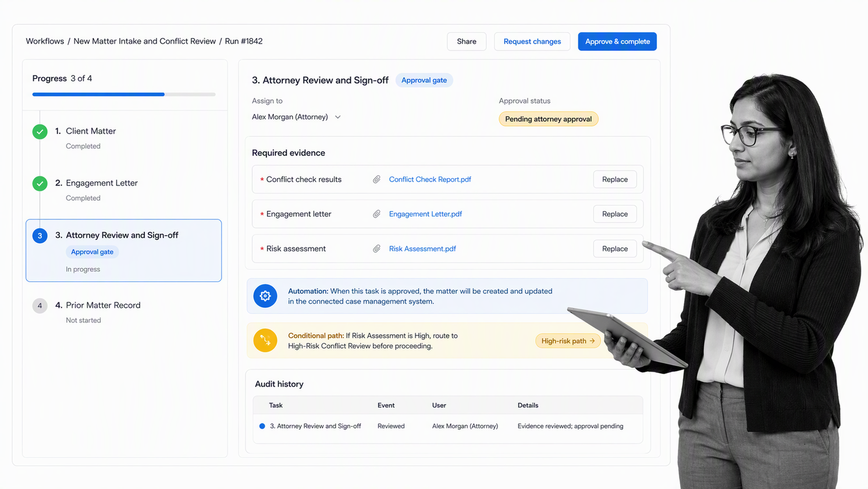
Task: Select the blue step 3 circle icon
Action: pos(40,236)
